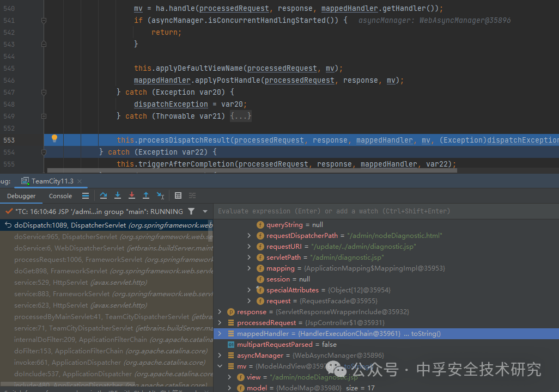
Task: Select the doService:6 WebDispatcherServlet frame
Action: tap(107, 248)
